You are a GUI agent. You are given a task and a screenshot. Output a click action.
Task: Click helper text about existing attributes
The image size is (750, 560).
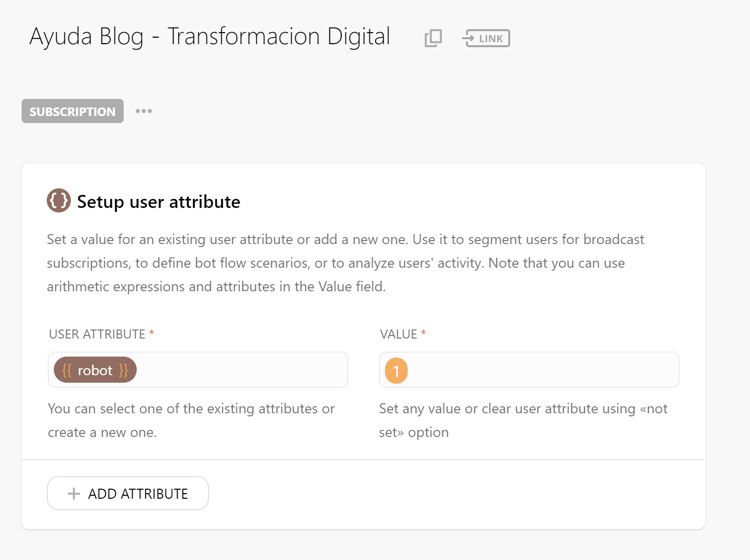[191, 420]
